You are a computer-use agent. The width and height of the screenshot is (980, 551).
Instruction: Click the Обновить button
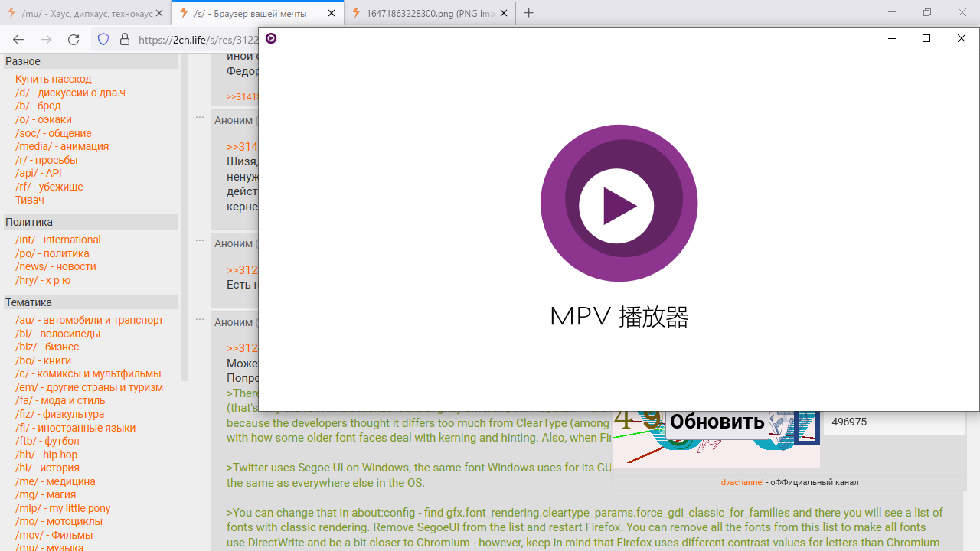(717, 421)
